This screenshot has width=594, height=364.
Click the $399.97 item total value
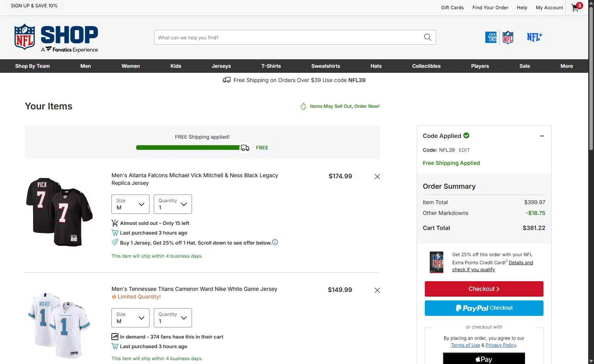[x=535, y=202]
